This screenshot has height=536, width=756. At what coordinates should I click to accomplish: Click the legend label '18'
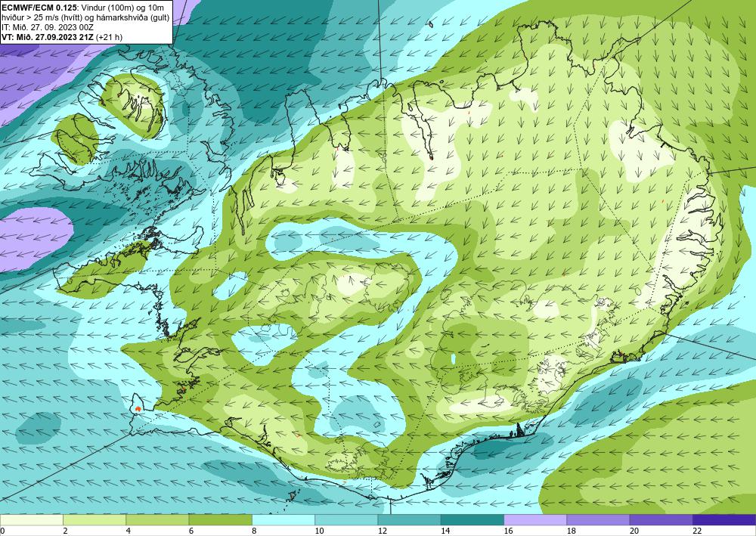(571, 531)
